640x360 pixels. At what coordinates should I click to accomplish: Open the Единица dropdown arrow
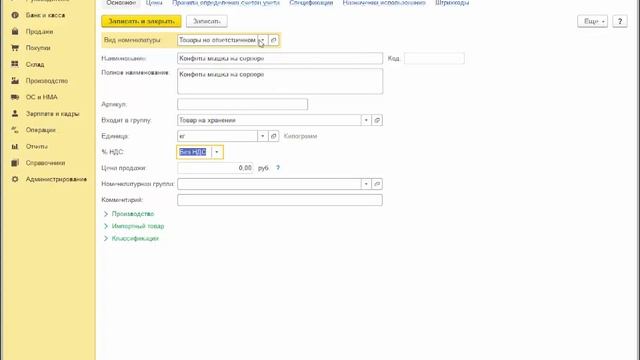[x=263, y=136]
